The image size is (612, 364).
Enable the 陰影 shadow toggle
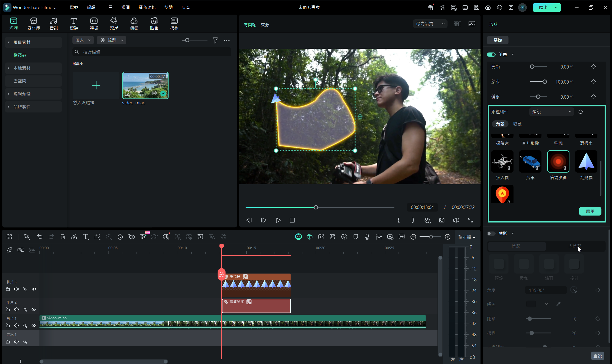[491, 233]
